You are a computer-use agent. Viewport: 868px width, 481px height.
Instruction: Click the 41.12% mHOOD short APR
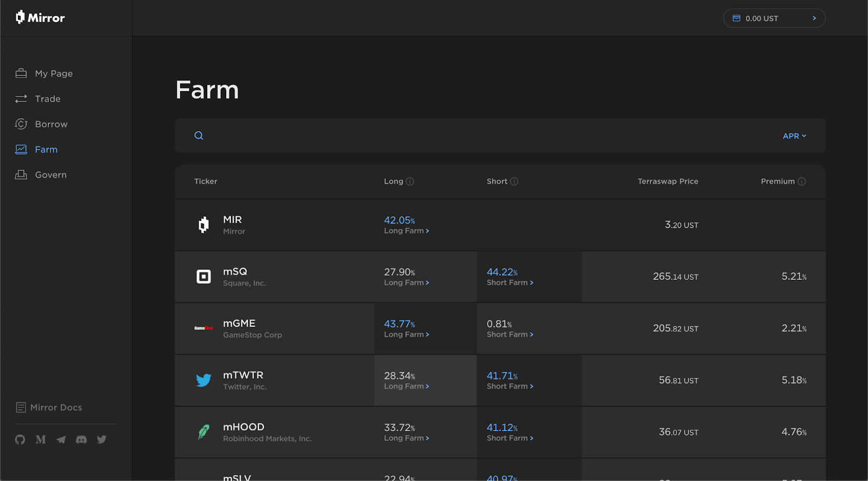tap(502, 428)
